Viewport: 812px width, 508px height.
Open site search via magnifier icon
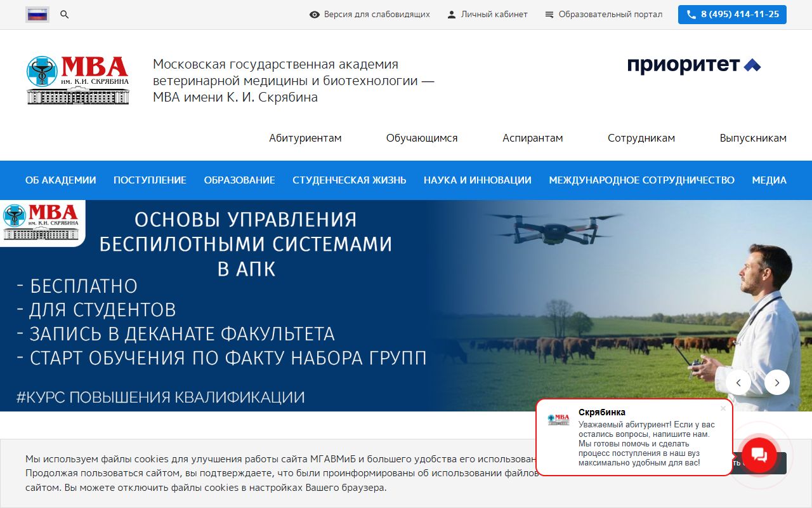pyautogui.click(x=64, y=15)
